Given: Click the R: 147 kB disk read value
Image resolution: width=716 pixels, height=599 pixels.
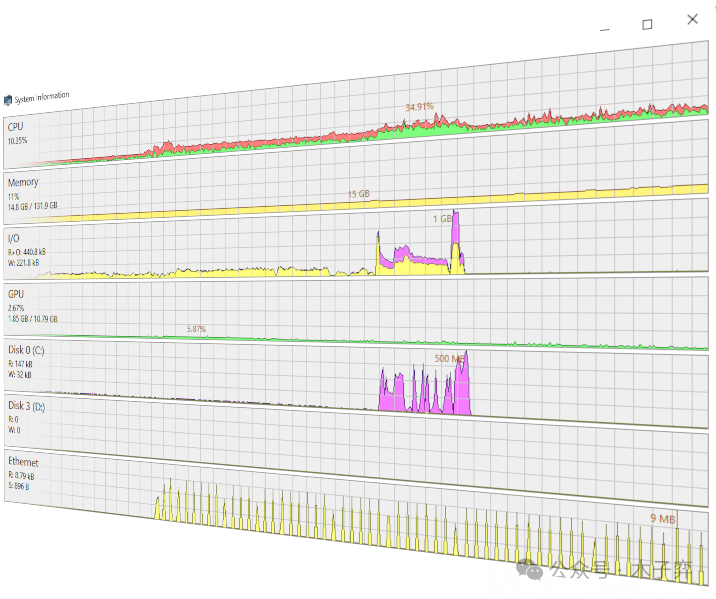Looking at the screenshot, I should click(20, 364).
